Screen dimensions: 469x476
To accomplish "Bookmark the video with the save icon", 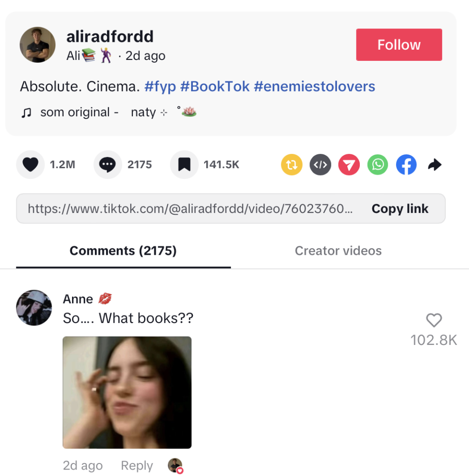I will pyautogui.click(x=184, y=165).
